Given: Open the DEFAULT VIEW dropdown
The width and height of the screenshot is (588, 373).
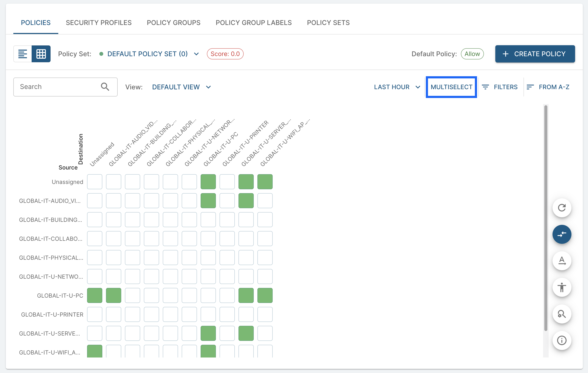Looking at the screenshot, I should tap(181, 87).
